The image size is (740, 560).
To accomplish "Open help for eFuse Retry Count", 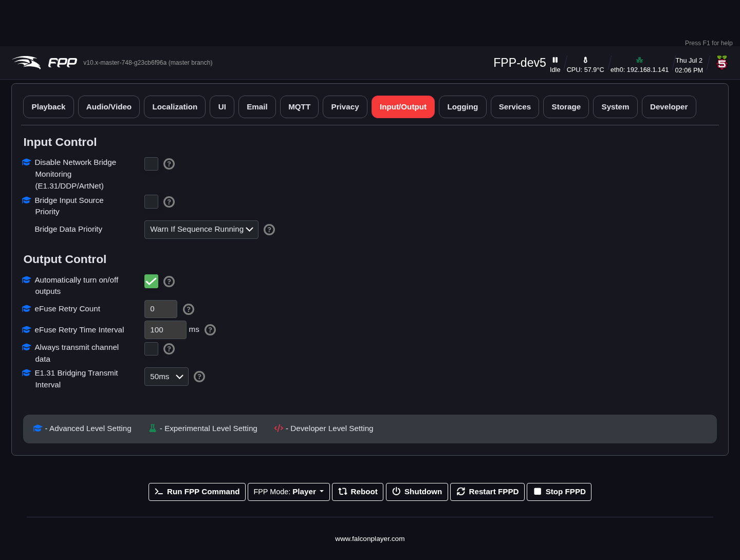I will pos(189,309).
